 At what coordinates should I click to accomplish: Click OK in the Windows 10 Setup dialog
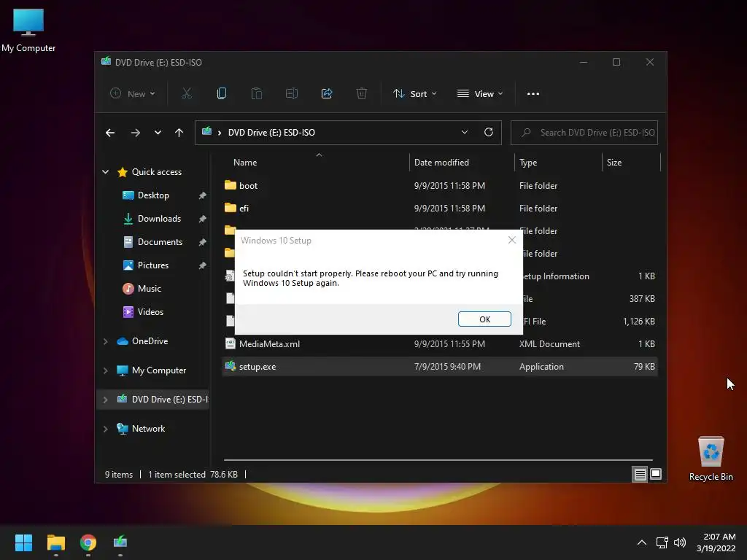[484, 319]
